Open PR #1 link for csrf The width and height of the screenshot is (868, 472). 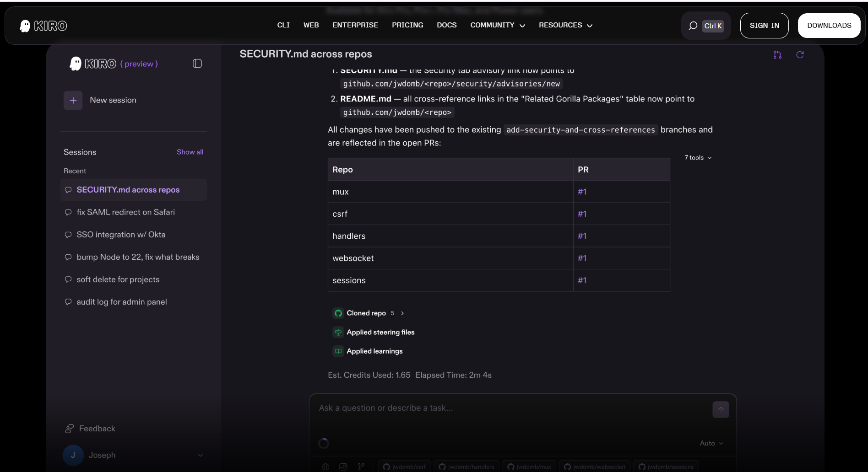coord(582,214)
